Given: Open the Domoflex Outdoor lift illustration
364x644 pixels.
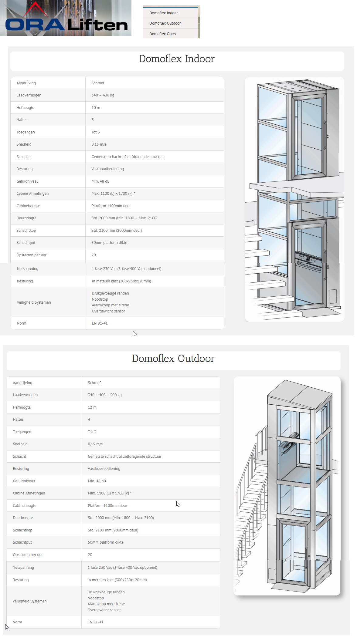Looking at the screenshot, I should click(x=287, y=486).
